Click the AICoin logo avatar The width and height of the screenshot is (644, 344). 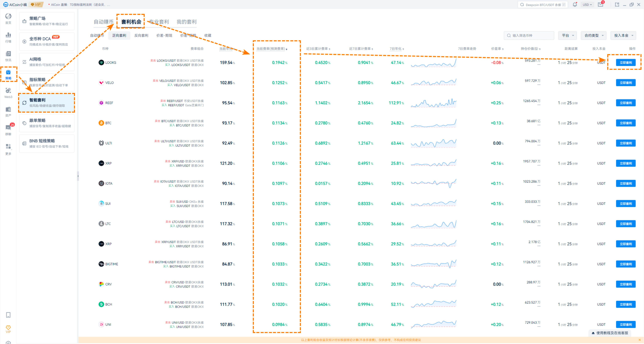pos(6,5)
